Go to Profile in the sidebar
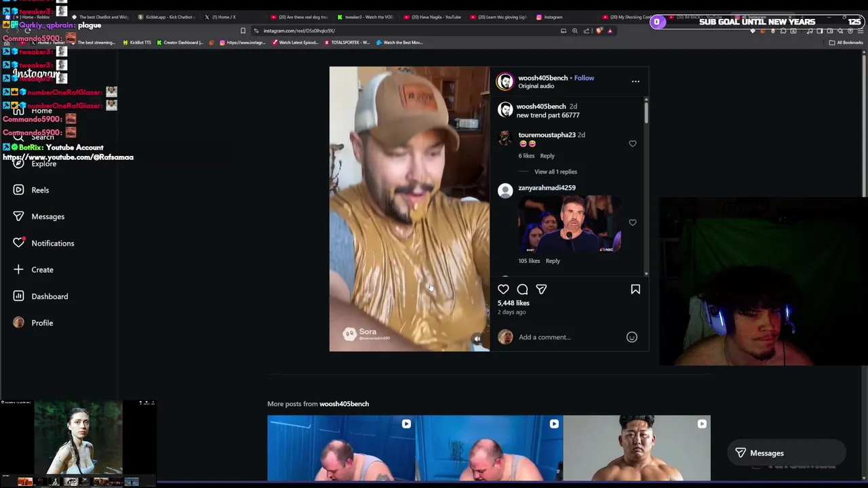The height and width of the screenshot is (488, 868). [x=42, y=323]
